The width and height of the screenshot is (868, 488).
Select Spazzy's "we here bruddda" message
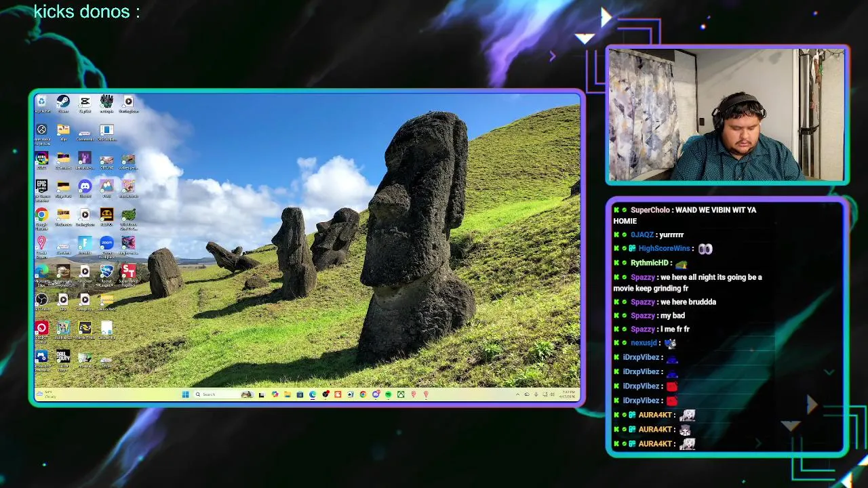coord(665,302)
